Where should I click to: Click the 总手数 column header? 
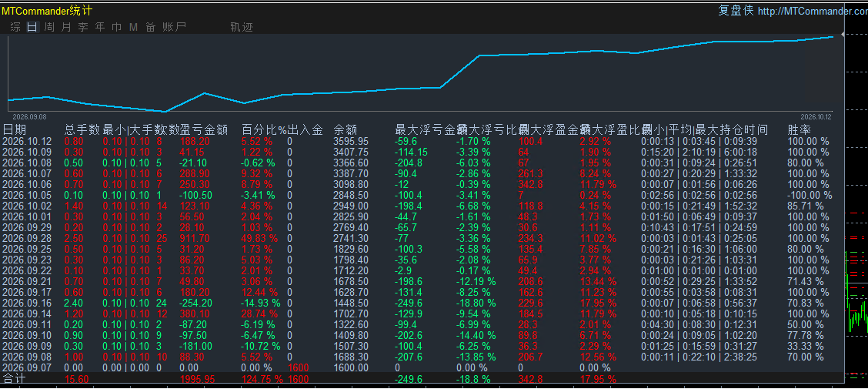coord(82,129)
